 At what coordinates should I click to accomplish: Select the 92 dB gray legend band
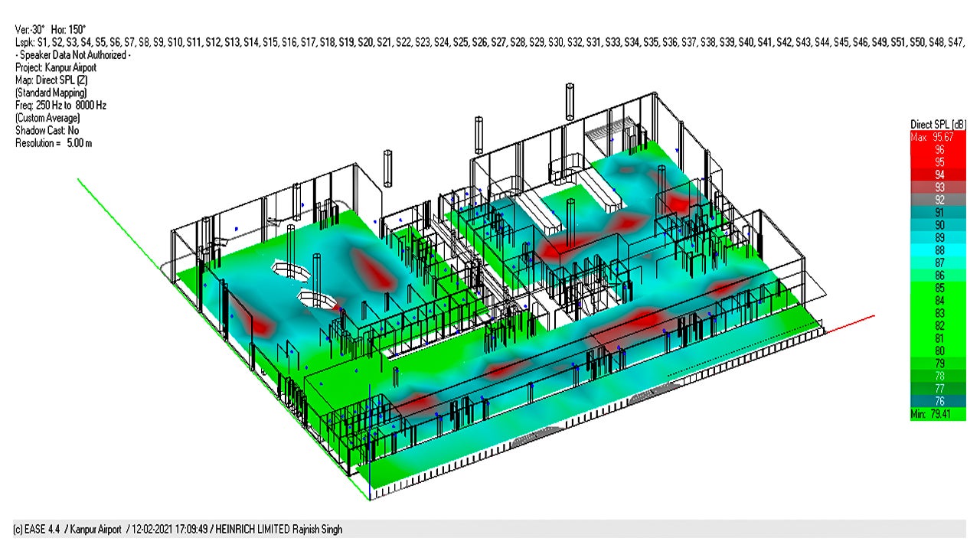[x=938, y=200]
